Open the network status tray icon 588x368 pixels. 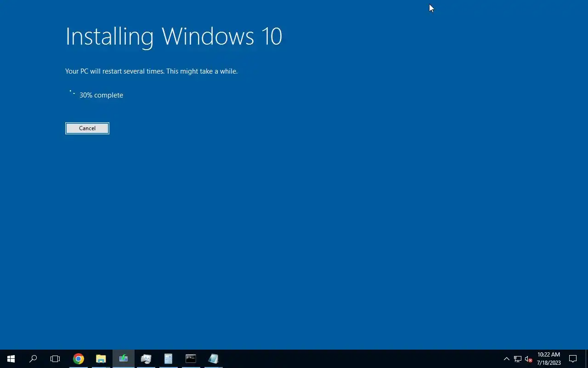tap(518, 359)
